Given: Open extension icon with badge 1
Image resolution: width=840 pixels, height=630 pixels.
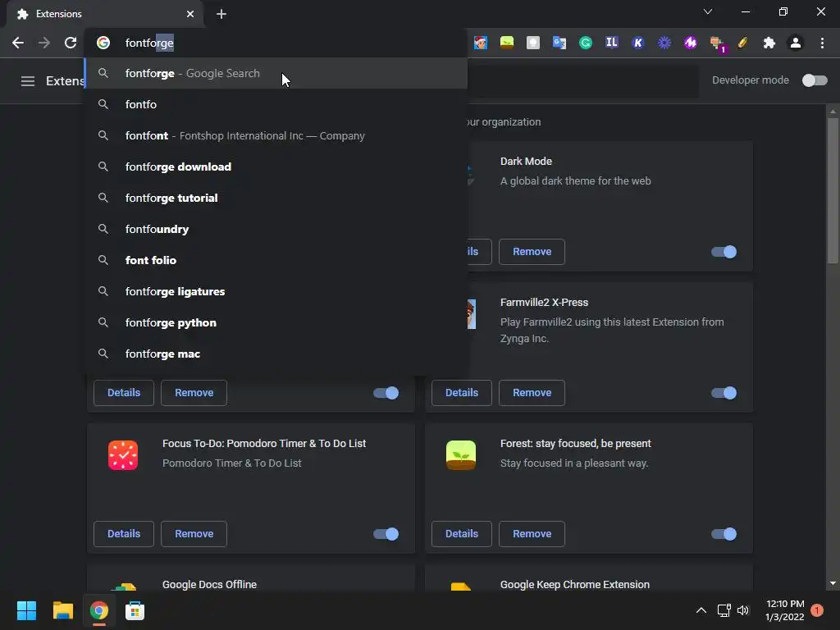Looking at the screenshot, I should [x=717, y=44].
